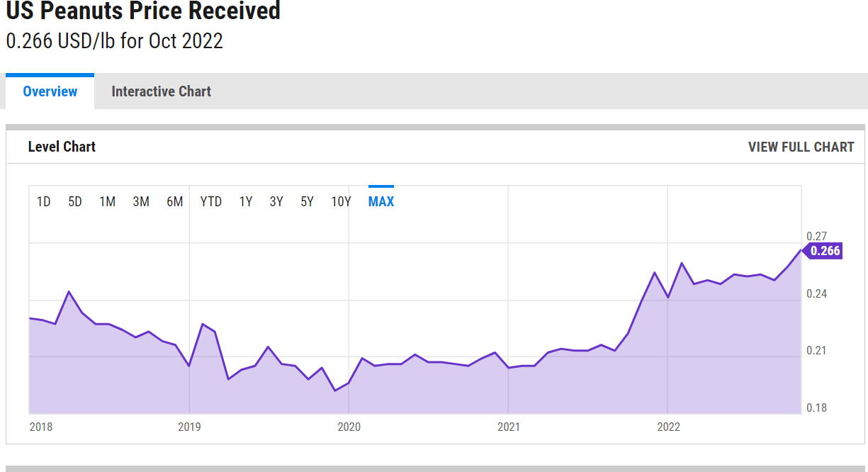Click the VIEW FULL CHART link
This screenshot has width=868, height=472.
point(801,147)
